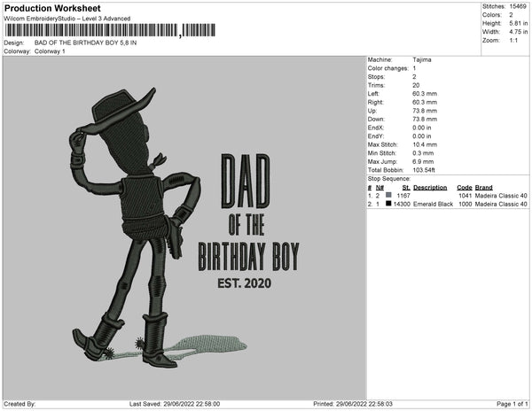Click the Height value 5.81 in
532x411 pixels.
pyautogui.click(x=519, y=23)
